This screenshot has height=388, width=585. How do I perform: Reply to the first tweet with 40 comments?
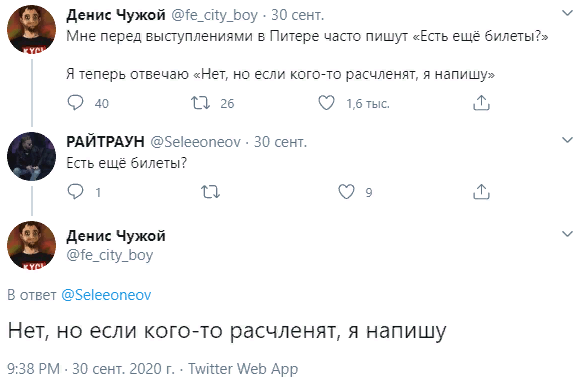75,103
